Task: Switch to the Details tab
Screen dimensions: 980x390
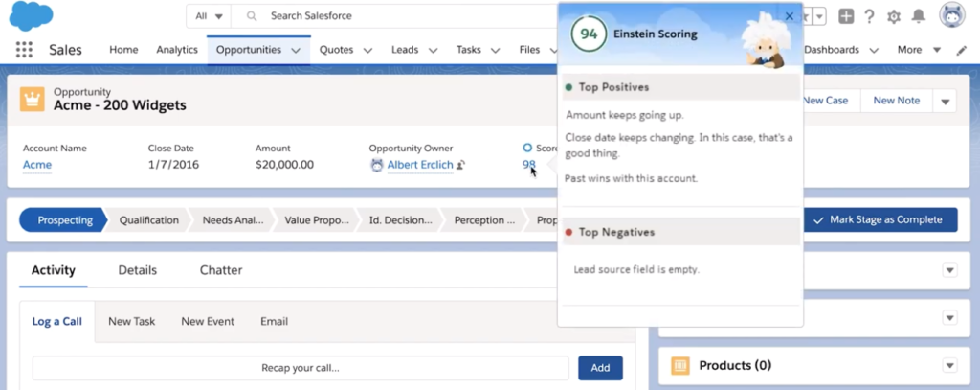Action: (137, 270)
